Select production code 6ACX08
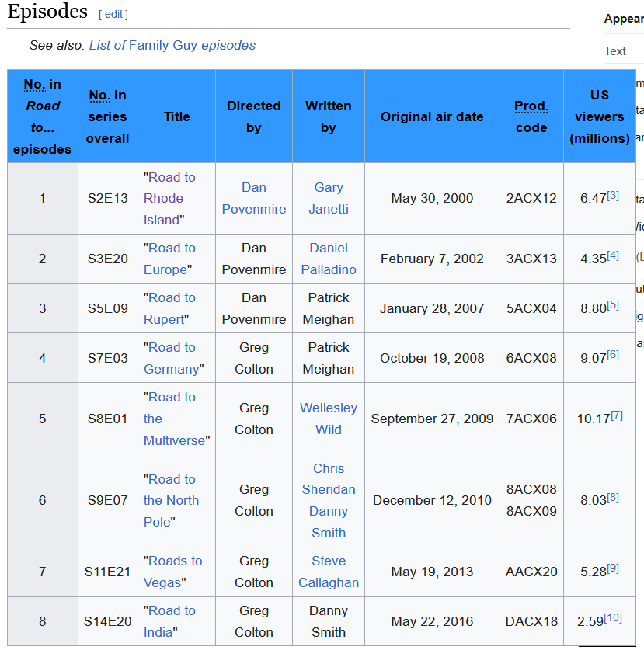 click(x=531, y=358)
